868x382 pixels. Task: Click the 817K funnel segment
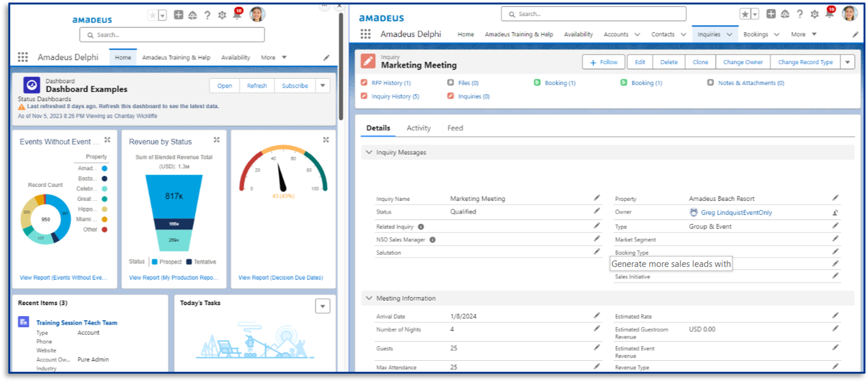(174, 196)
